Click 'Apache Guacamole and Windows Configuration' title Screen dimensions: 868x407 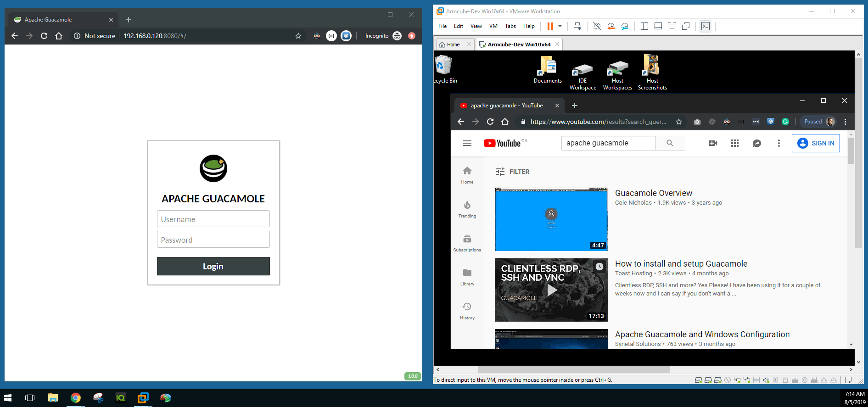coord(702,335)
